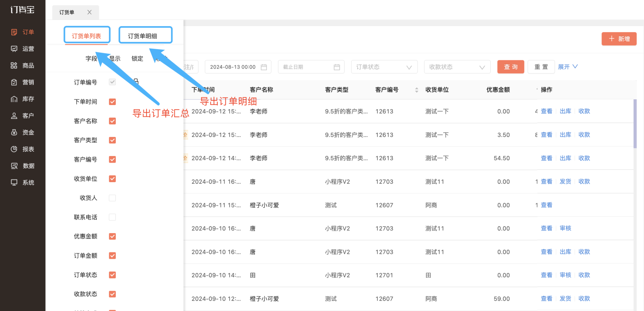Switch to the 订货单明细 tab

[x=145, y=36]
